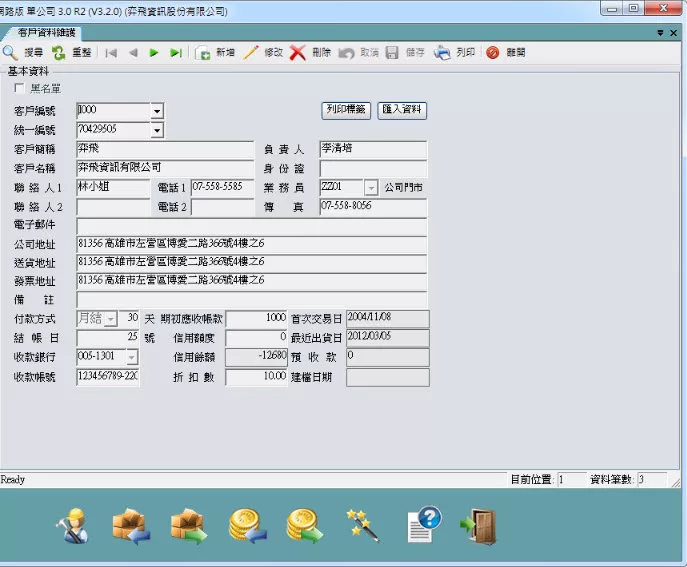Click the magic wand icon in bottom bar
Screen dimensions: 687x567
(360, 524)
